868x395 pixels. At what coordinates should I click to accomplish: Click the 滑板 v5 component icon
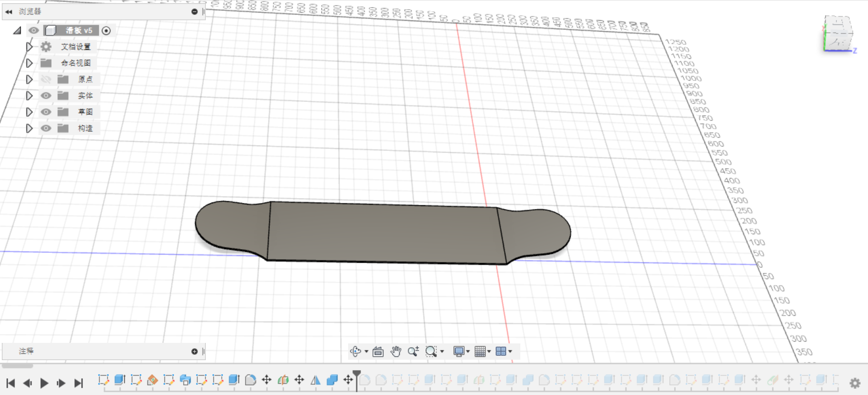tap(50, 30)
